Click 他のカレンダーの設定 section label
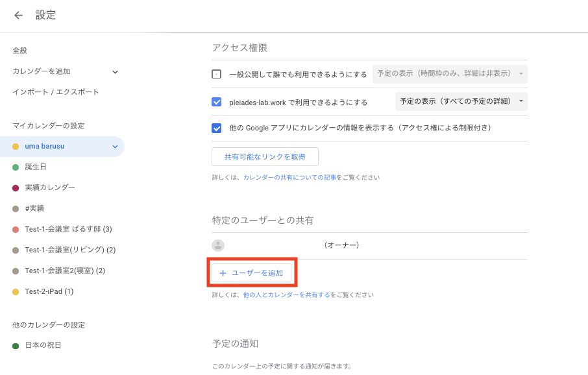The image size is (588, 375). coord(49,325)
